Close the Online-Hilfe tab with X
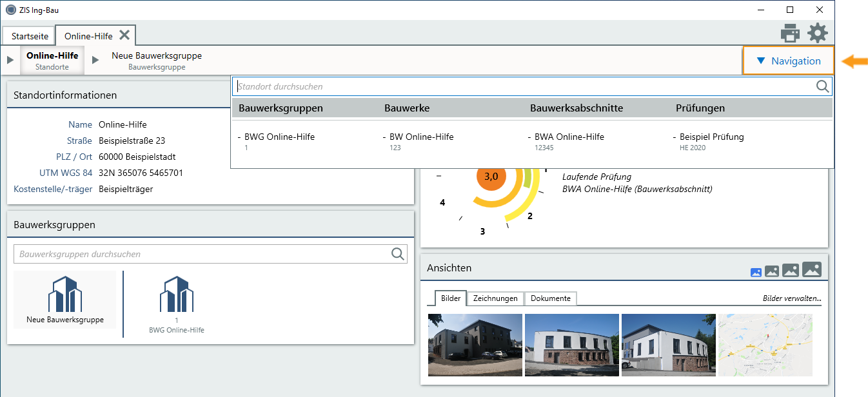This screenshot has width=868, height=397. tap(124, 35)
